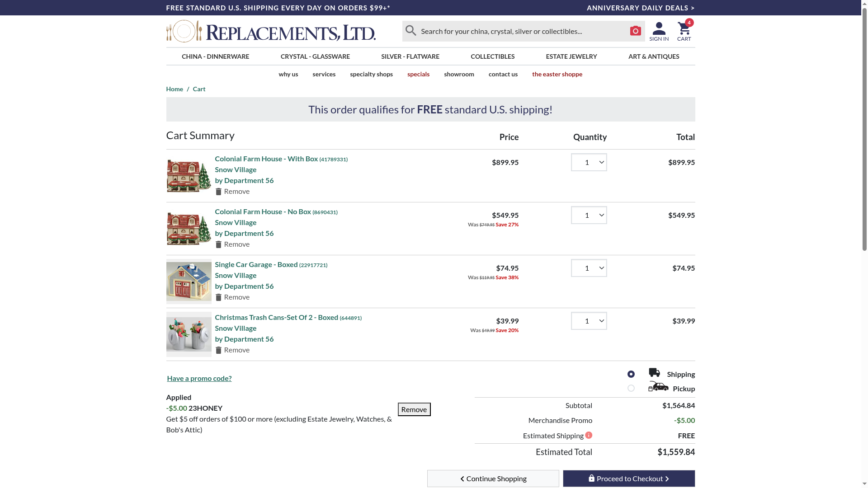
Task: Open quantity dropdown for Christmas Trash Cans
Action: (589, 321)
